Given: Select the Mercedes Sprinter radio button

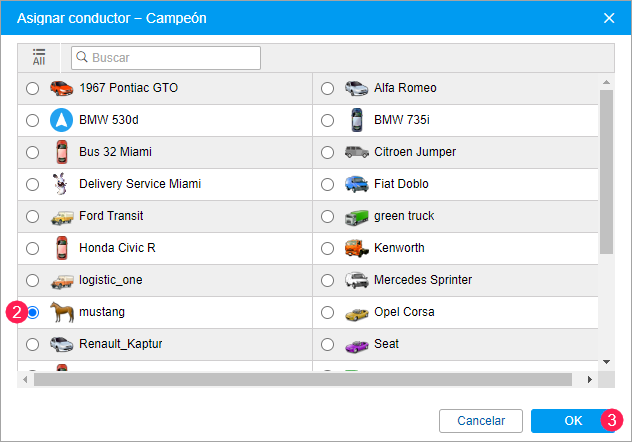Looking at the screenshot, I should click(327, 280).
